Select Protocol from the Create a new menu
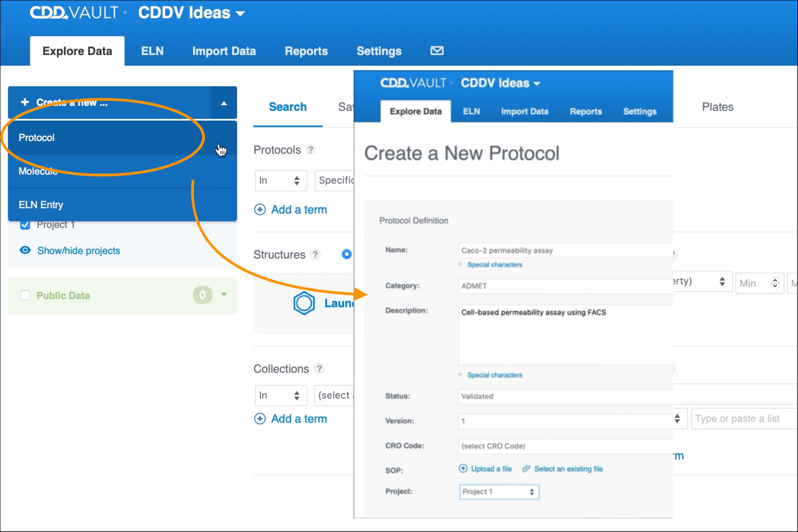This screenshot has height=532, width=798. point(122,138)
